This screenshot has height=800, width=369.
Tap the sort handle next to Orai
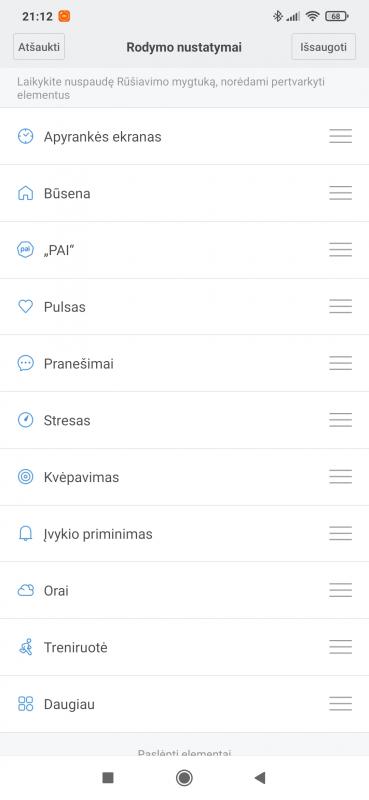pyautogui.click(x=340, y=590)
